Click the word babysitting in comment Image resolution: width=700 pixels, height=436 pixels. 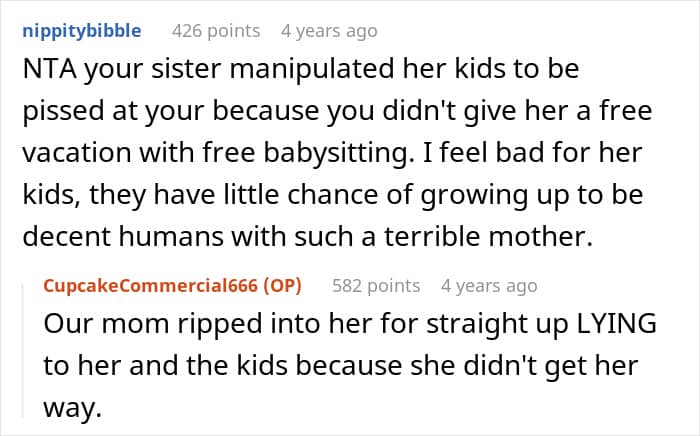tap(336, 153)
